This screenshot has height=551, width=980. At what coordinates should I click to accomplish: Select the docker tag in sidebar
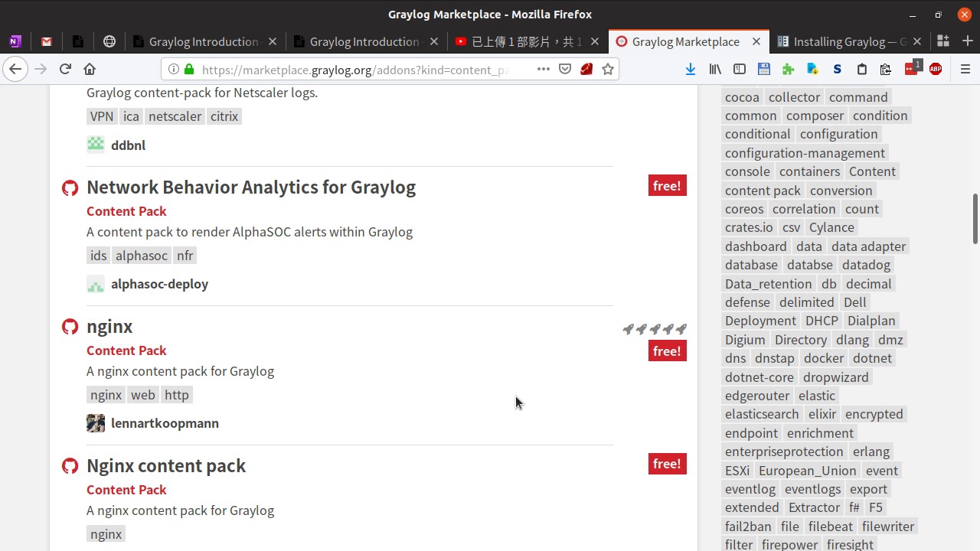pos(824,358)
